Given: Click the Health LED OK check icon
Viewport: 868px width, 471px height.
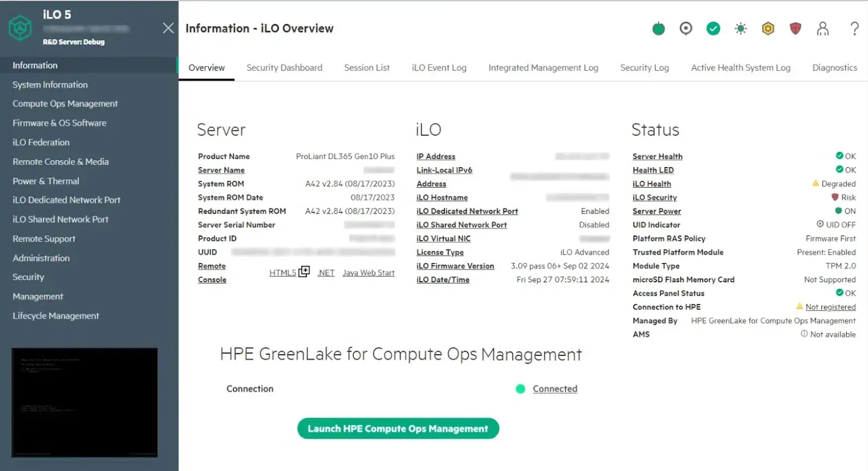Looking at the screenshot, I should click(x=840, y=169).
